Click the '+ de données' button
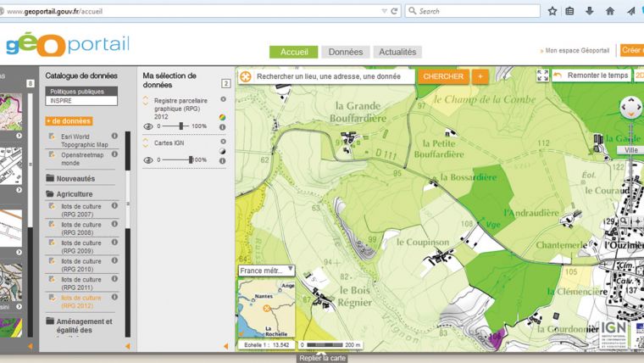The width and height of the screenshot is (644, 363). click(x=69, y=121)
